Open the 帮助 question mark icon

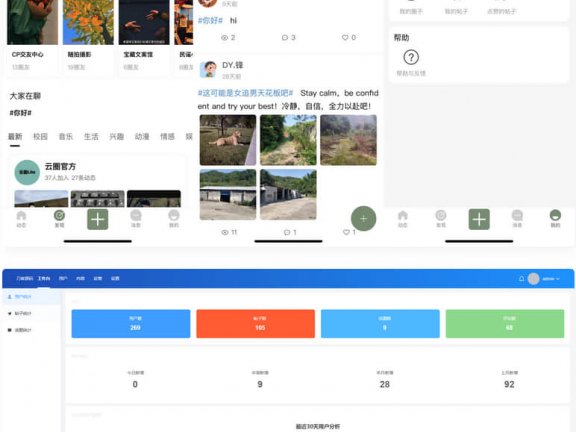click(x=411, y=57)
